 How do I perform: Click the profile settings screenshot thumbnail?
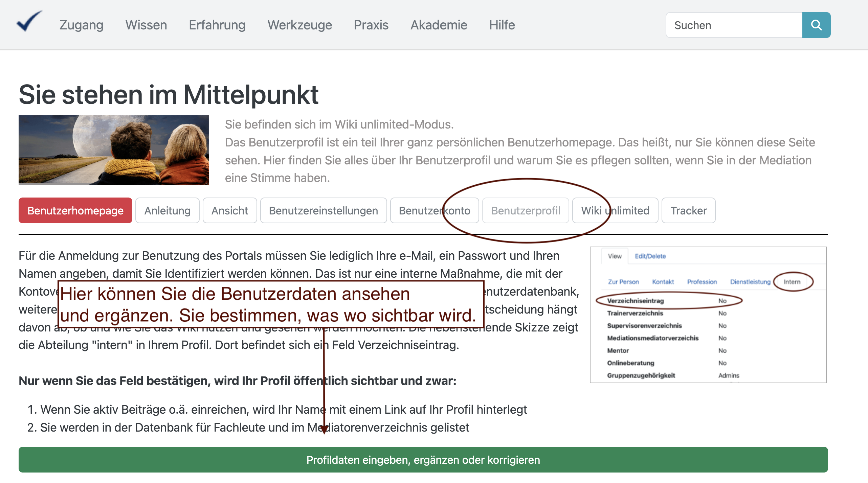coord(708,315)
